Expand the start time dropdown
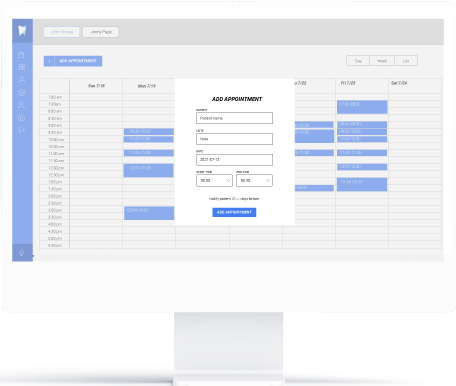This screenshot has height=386, width=456. pyautogui.click(x=214, y=180)
